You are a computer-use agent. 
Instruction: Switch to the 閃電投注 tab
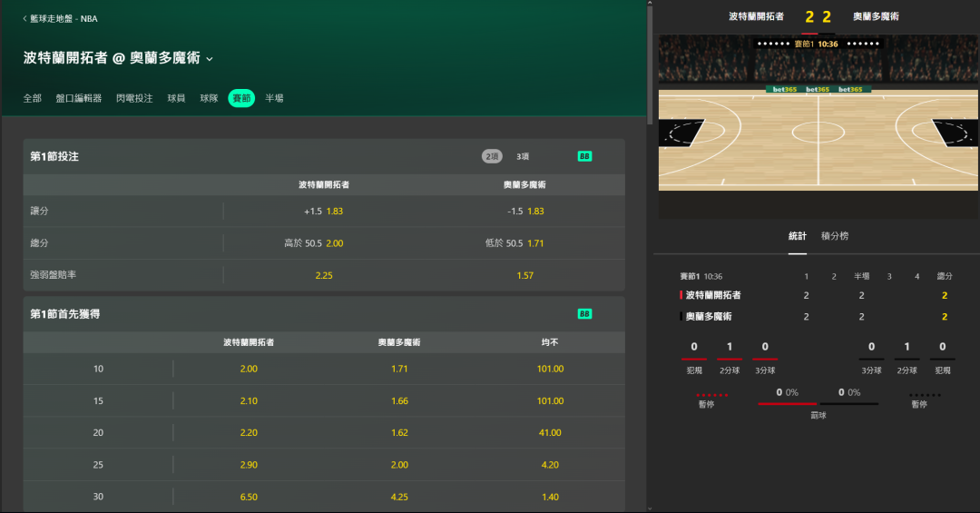pos(134,98)
